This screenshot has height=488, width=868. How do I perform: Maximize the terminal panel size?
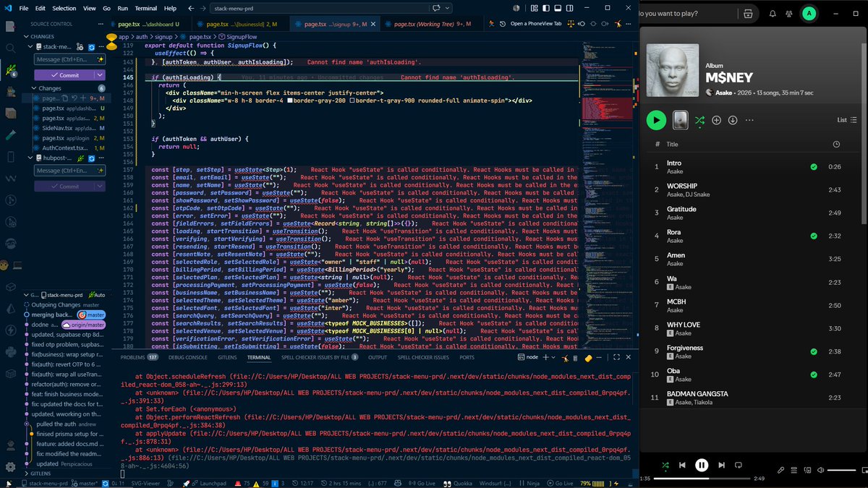(x=616, y=357)
